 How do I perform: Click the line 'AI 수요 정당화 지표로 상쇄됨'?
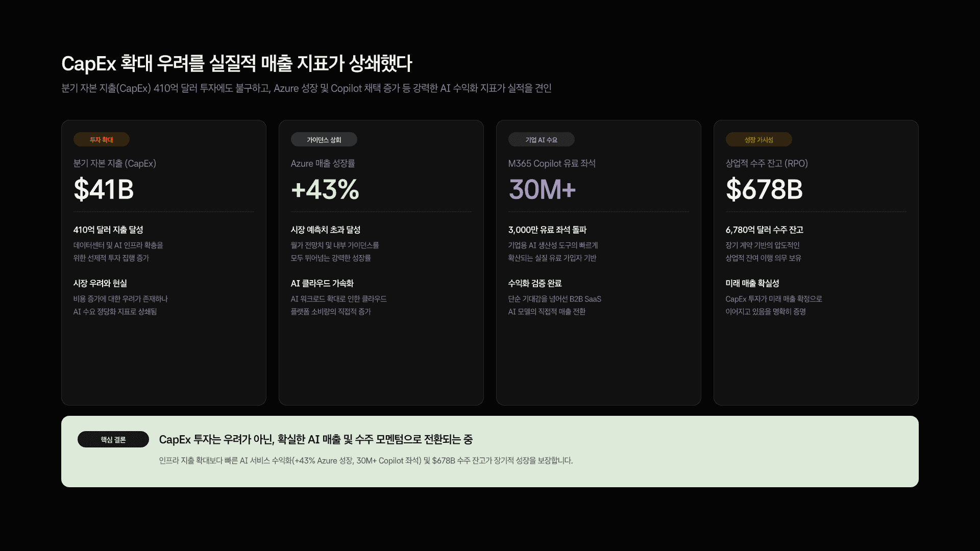click(x=115, y=312)
